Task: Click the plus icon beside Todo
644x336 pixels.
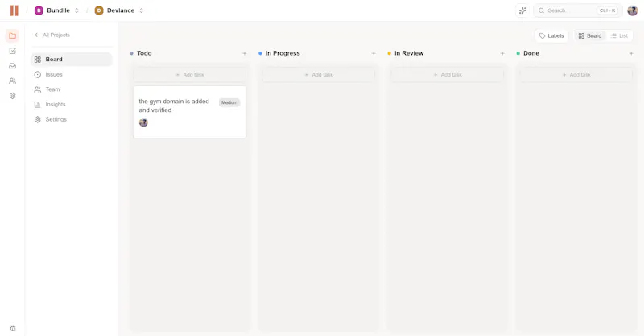Action: 245,53
